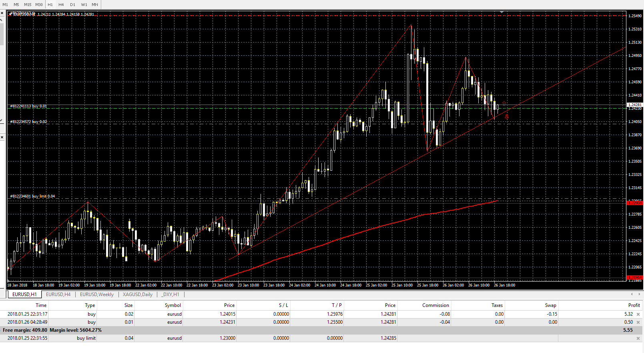The width and height of the screenshot is (644, 353).
Task: Click take profit value 1.25976
Action: click(335, 314)
